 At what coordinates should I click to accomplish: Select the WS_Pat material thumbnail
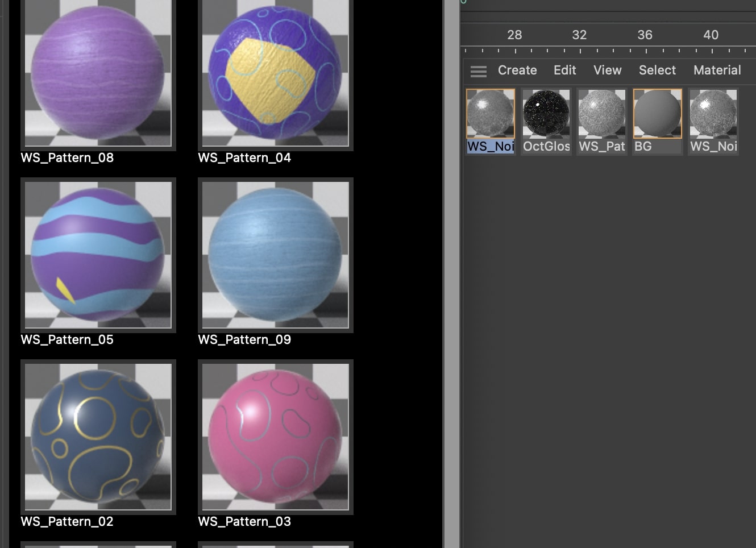coord(602,113)
